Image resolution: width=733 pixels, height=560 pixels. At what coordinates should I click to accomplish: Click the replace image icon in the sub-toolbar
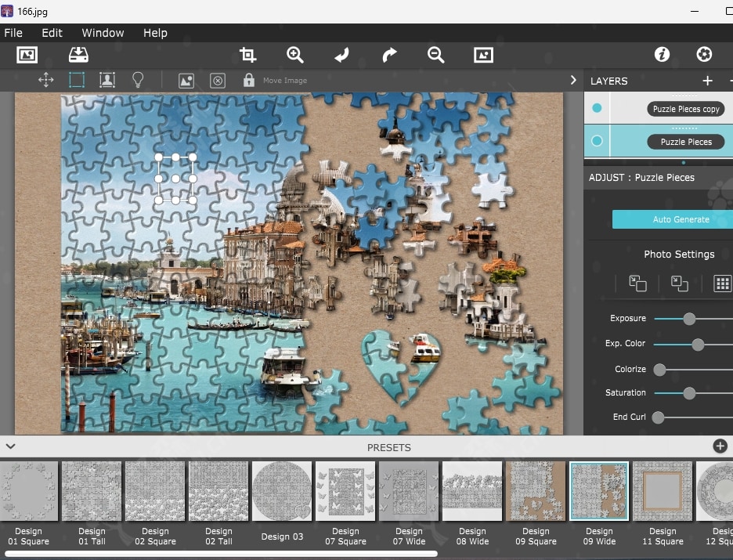click(x=186, y=81)
